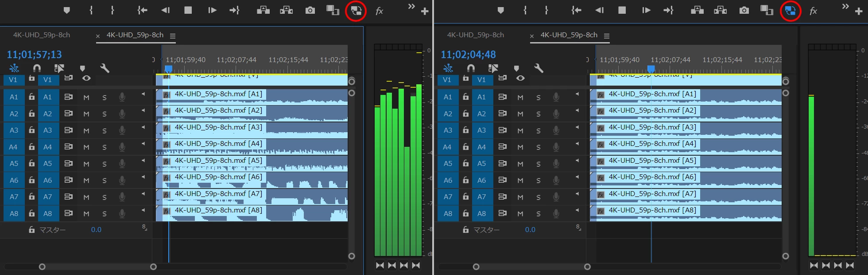Click V1 source patch in left timeline
This screenshot has height=275, width=868.
(x=13, y=80)
